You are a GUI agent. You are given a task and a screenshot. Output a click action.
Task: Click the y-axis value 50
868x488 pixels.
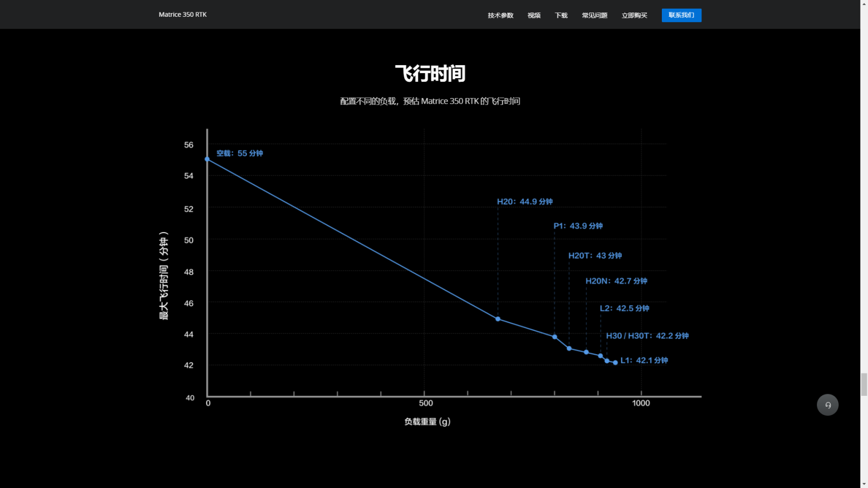[189, 240]
